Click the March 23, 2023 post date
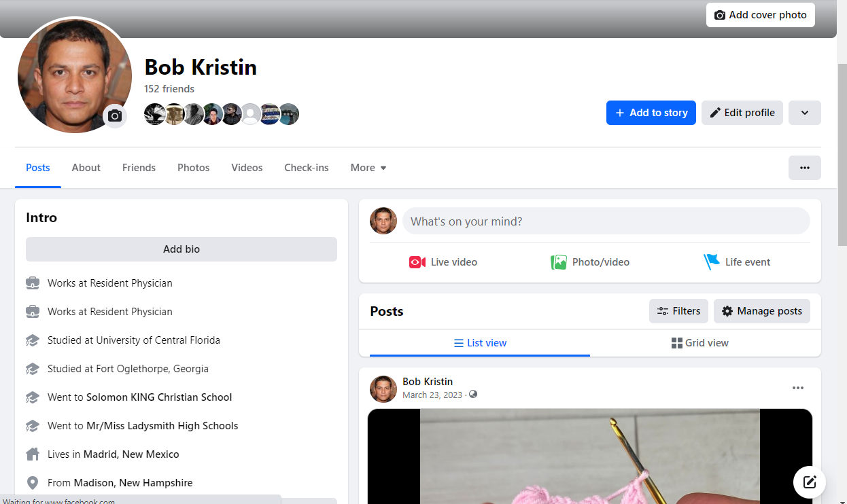Image resolution: width=847 pixels, height=504 pixels. point(432,395)
